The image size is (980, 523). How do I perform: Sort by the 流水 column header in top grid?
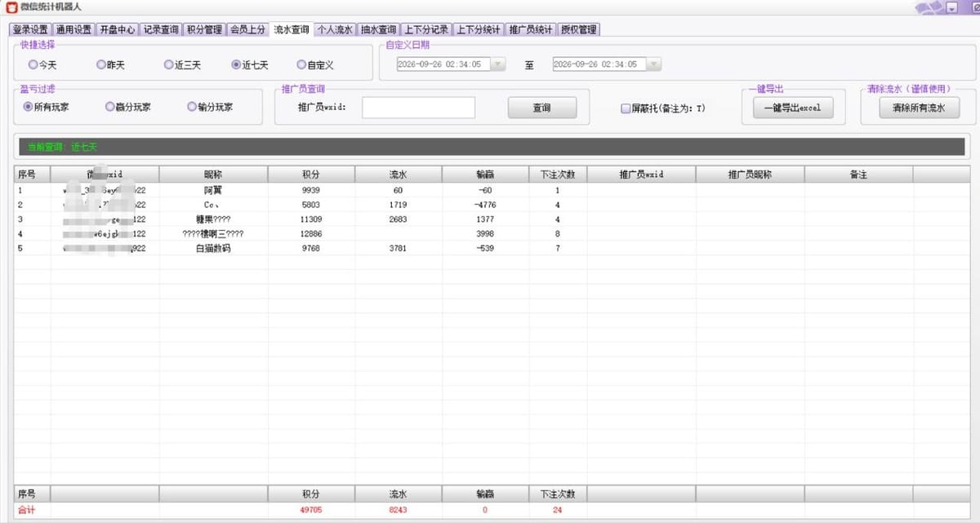(399, 175)
